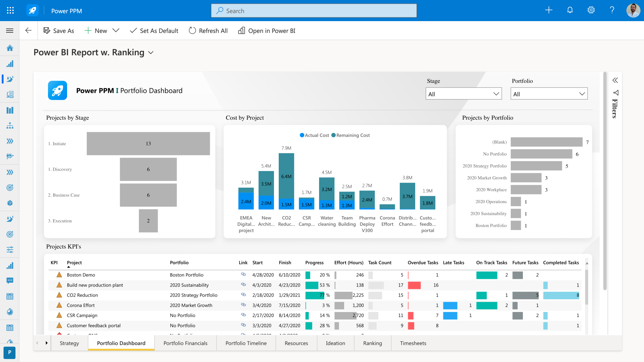Click the plus create icon in header

[549, 10]
